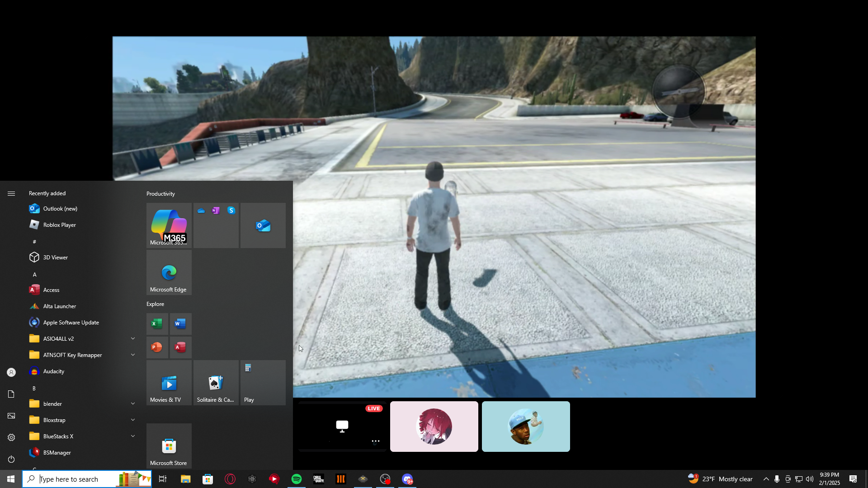Launch Microsoft Edge tile
The image size is (868, 488).
coord(169,272)
